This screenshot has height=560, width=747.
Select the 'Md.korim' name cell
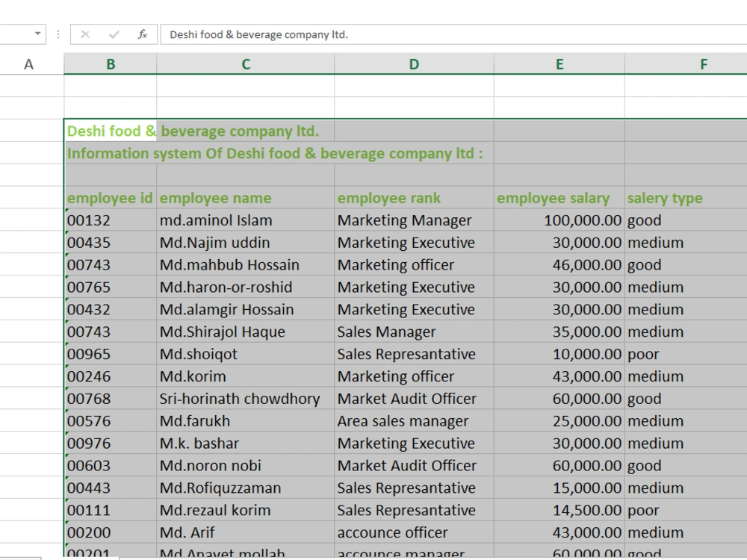pyautogui.click(x=246, y=376)
